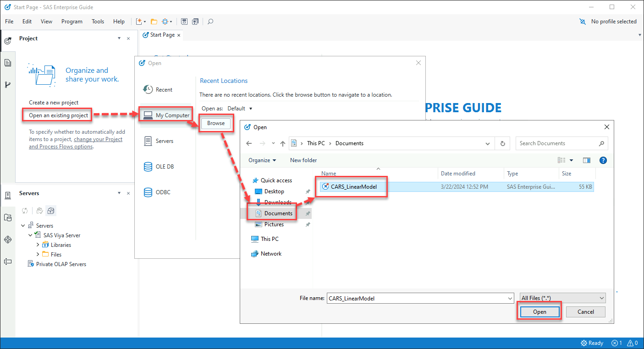Open the Tools menu
644x349 pixels.
[98, 22]
